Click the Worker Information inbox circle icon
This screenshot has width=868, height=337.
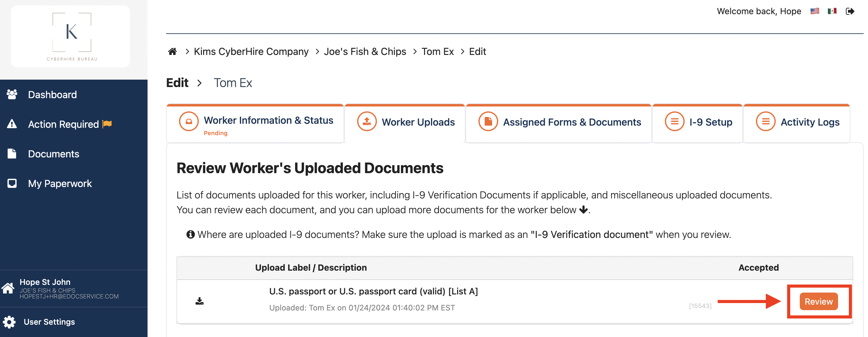[189, 121]
